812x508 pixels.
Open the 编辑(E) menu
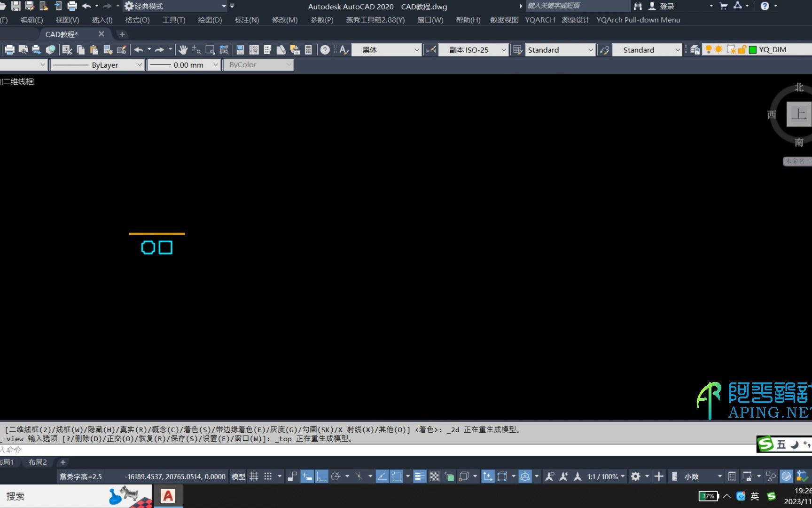(31, 20)
